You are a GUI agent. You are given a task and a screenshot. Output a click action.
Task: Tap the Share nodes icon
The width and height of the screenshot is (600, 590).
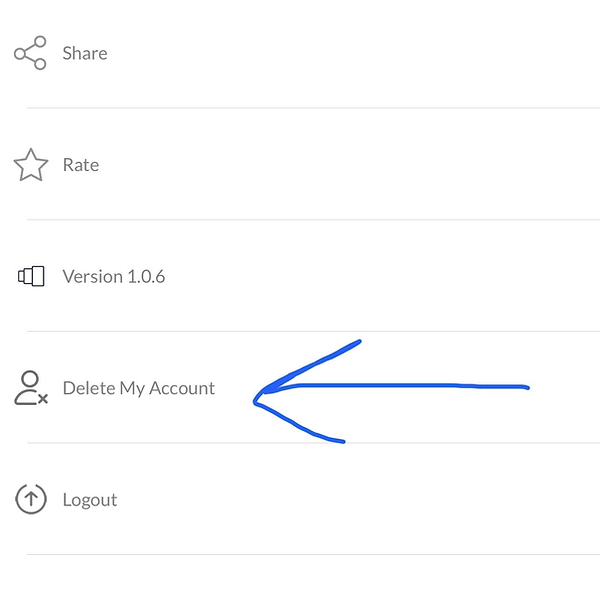tap(30, 53)
